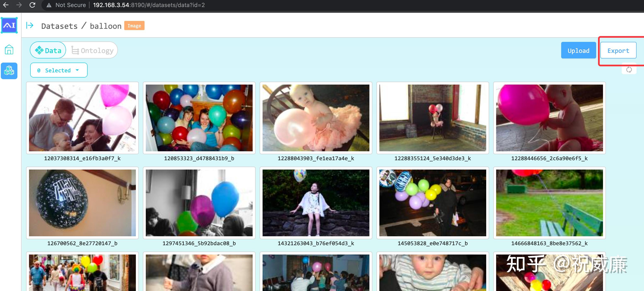Go back with browser back arrow
Viewport: 644px width, 291px height.
(6, 5)
